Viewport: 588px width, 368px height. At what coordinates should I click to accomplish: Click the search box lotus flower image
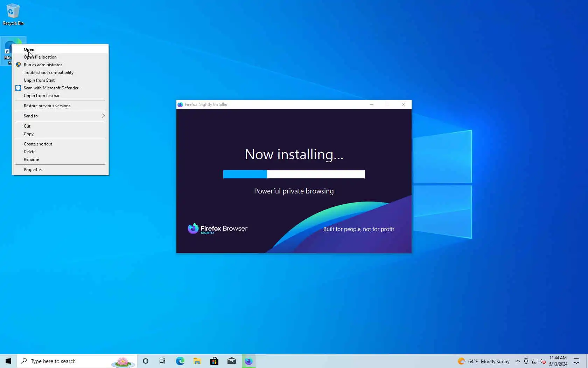[123, 362]
